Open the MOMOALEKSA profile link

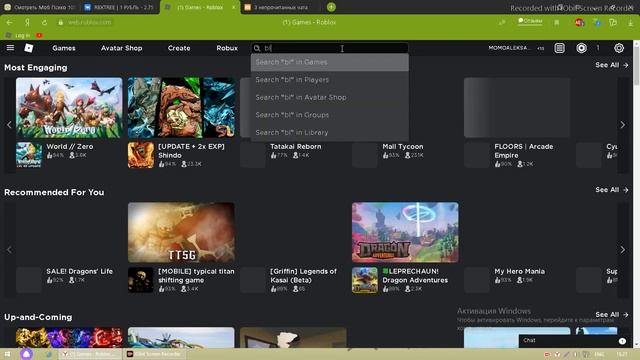[510, 48]
